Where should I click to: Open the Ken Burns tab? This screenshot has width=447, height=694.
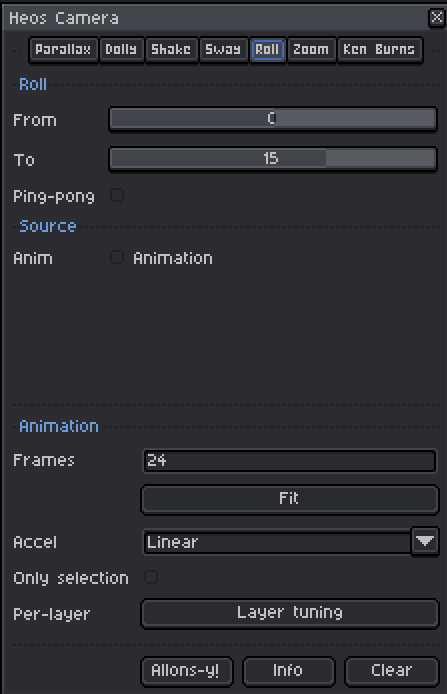point(379,50)
